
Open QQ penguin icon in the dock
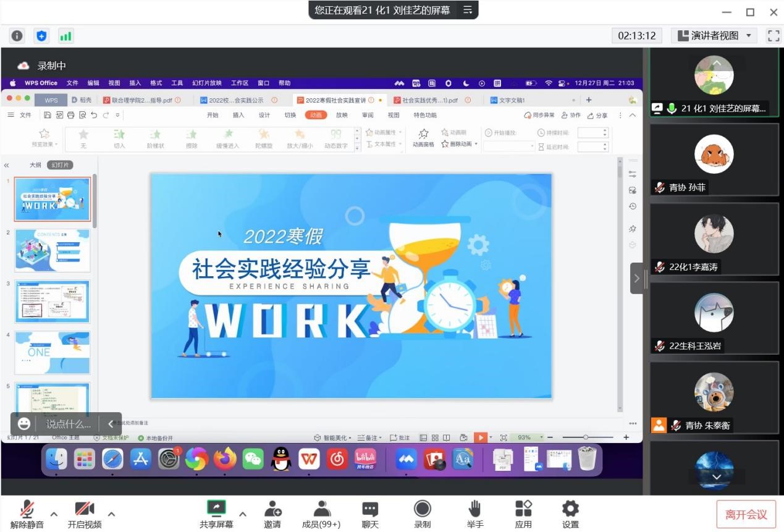coord(281,459)
